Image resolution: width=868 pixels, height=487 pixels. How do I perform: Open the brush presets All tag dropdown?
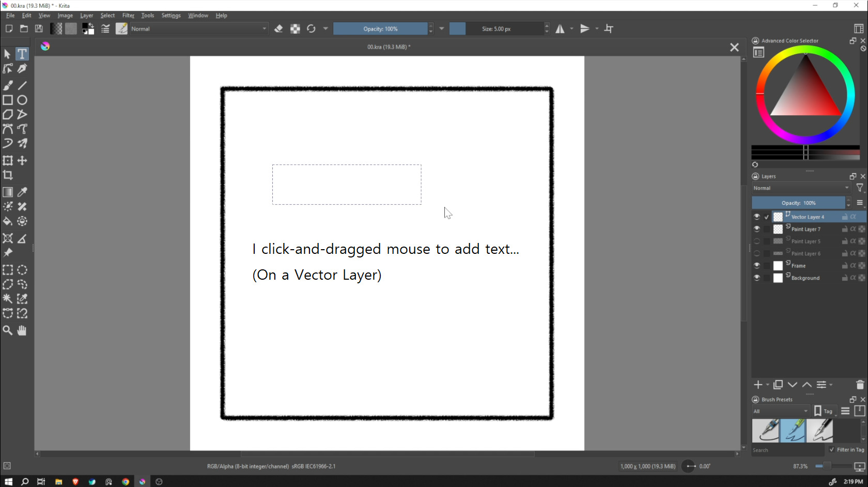point(780,412)
